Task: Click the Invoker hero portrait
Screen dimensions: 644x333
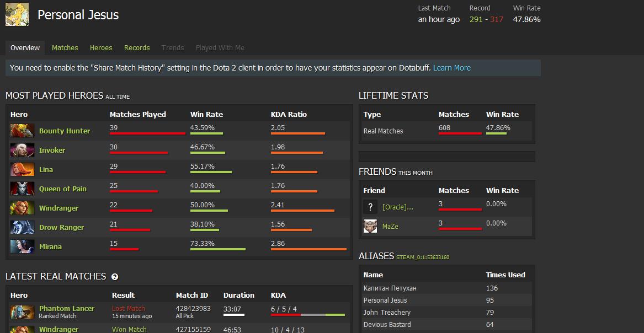Action: (x=23, y=150)
